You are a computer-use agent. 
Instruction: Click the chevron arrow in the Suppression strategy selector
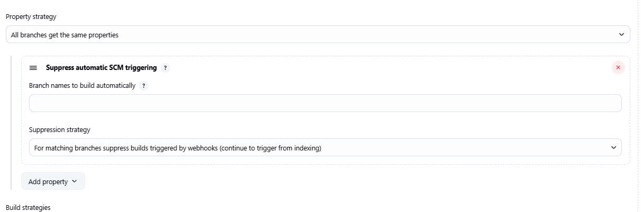(613, 148)
